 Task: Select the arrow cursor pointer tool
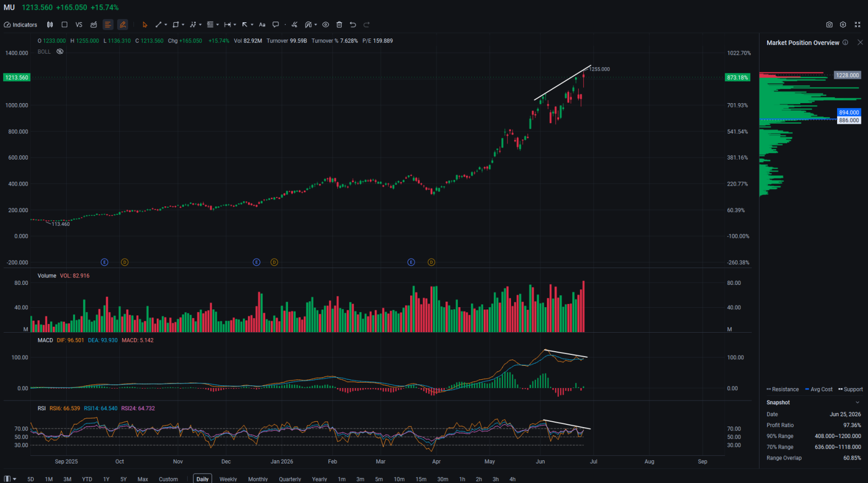point(145,24)
